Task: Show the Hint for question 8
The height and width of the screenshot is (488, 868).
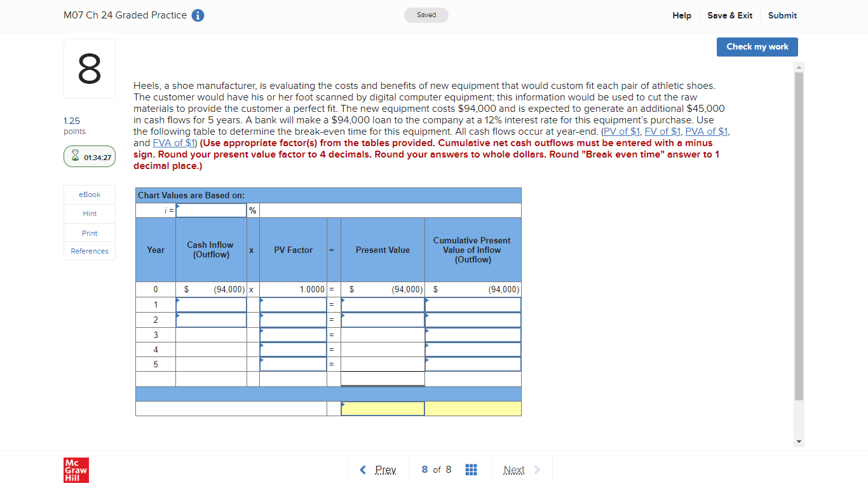Action: [x=89, y=213]
